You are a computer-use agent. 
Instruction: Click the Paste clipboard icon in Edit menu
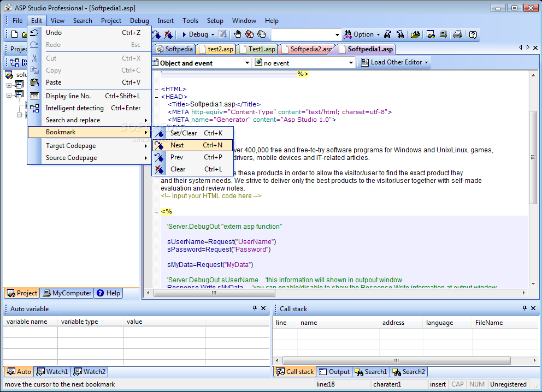pos(34,82)
